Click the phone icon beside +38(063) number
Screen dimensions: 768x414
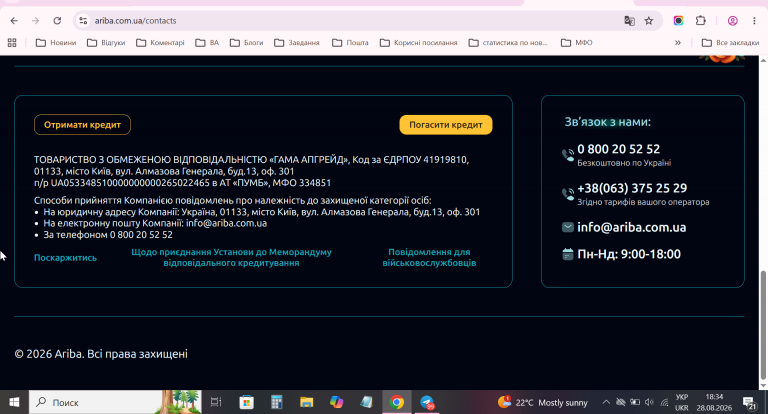[x=568, y=194]
